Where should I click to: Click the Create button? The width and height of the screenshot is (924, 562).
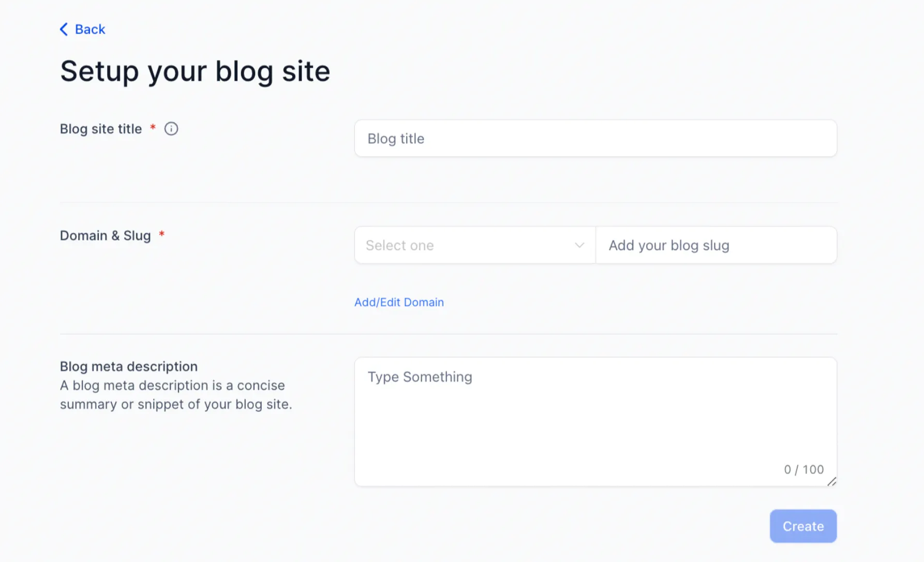point(803,526)
